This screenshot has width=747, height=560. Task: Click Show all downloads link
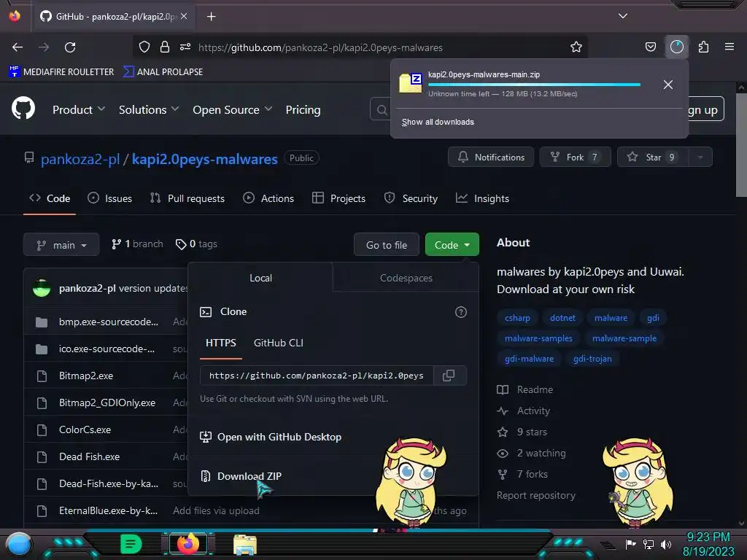[x=438, y=122]
